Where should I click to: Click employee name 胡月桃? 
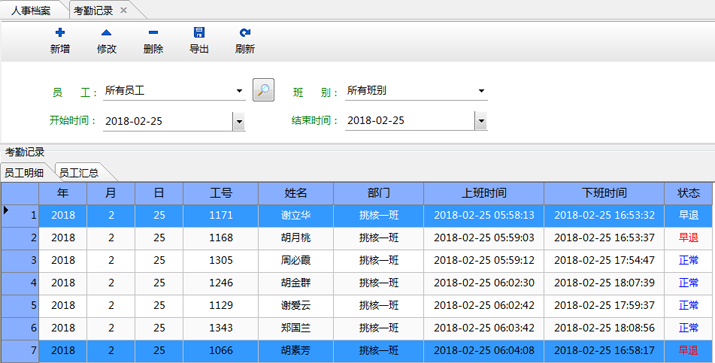point(296,238)
